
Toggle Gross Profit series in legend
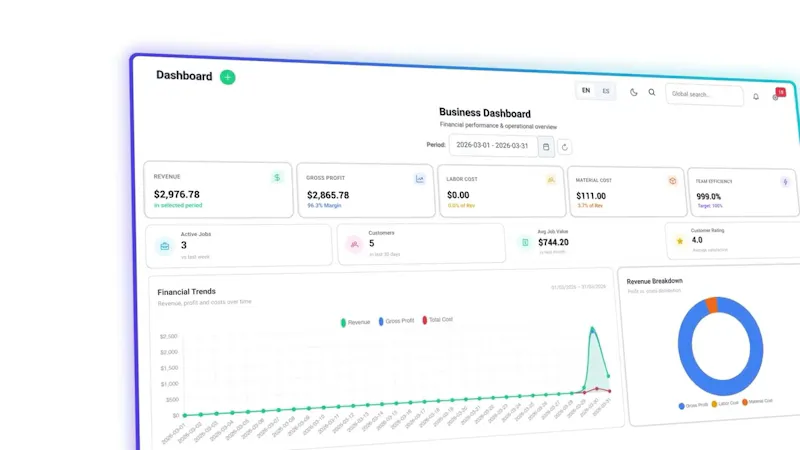click(x=396, y=321)
